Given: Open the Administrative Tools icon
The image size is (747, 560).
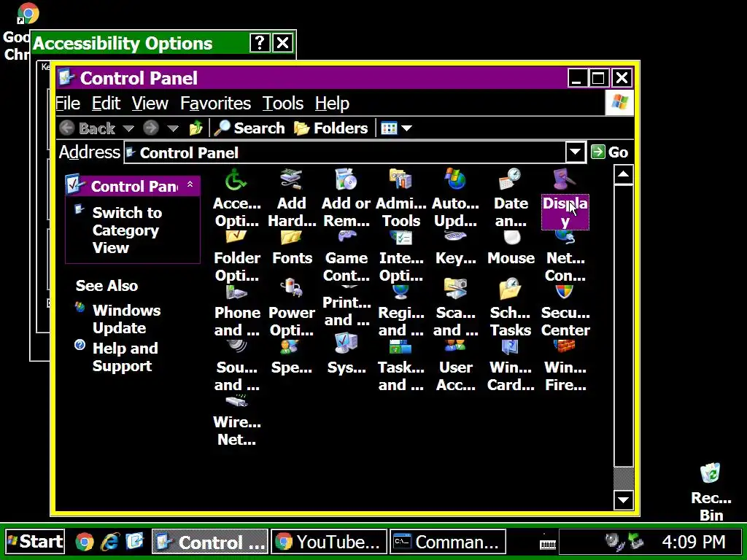Looking at the screenshot, I should [x=401, y=198].
